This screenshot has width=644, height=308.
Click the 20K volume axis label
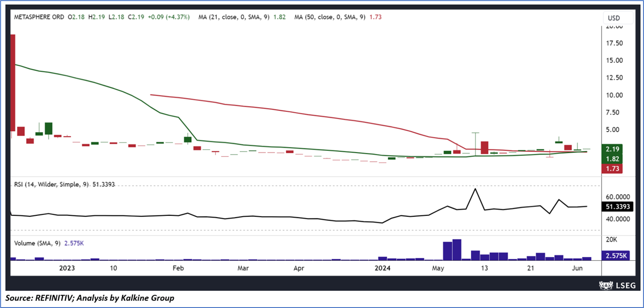pos(612,240)
